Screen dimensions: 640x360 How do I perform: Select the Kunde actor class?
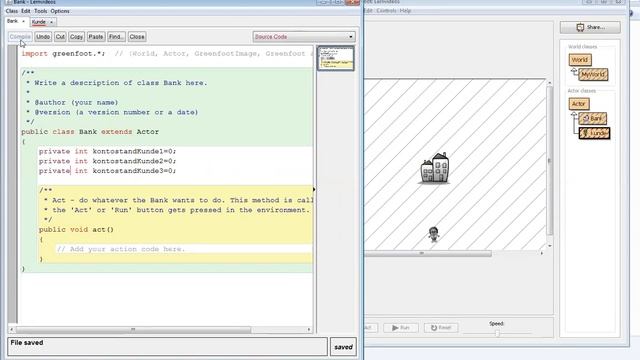coord(595,133)
